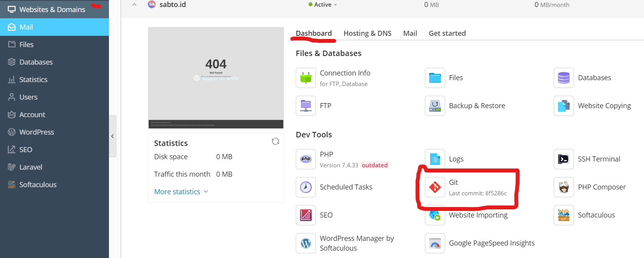Launch the SSH Terminal icon

[564, 159]
